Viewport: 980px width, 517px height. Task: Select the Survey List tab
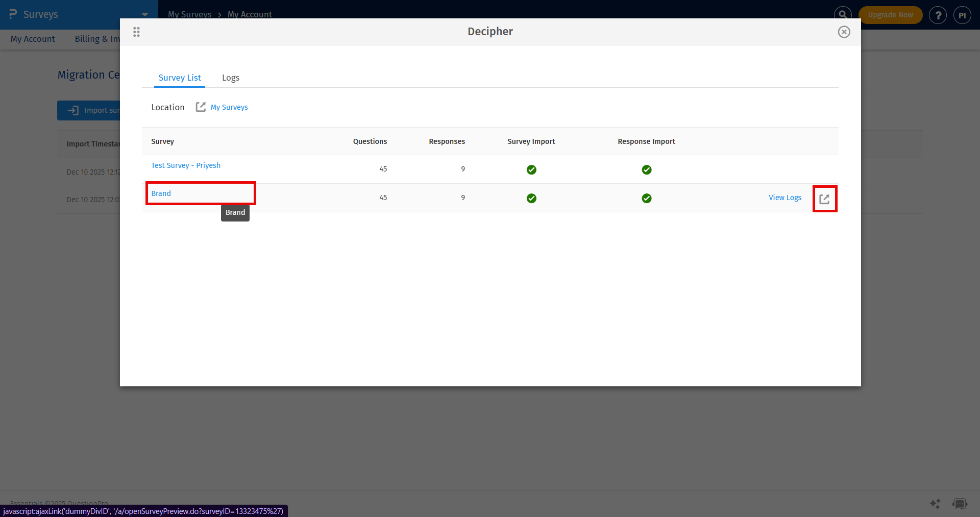coord(179,78)
